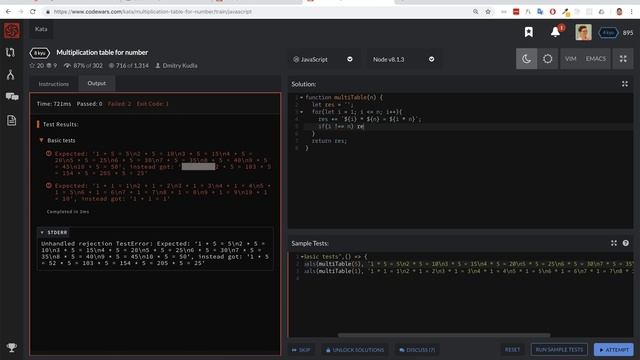Click UNLOCK SOLUTIONS button
The image size is (640, 360).
(x=354, y=350)
